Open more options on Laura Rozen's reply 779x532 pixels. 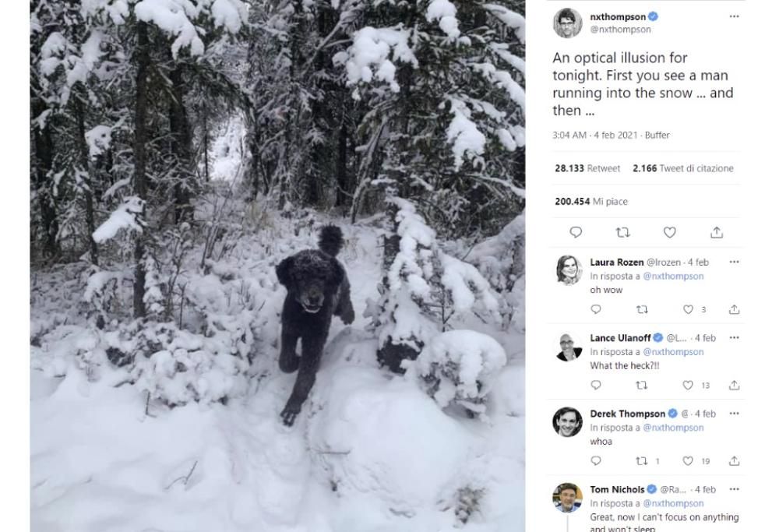tap(734, 262)
